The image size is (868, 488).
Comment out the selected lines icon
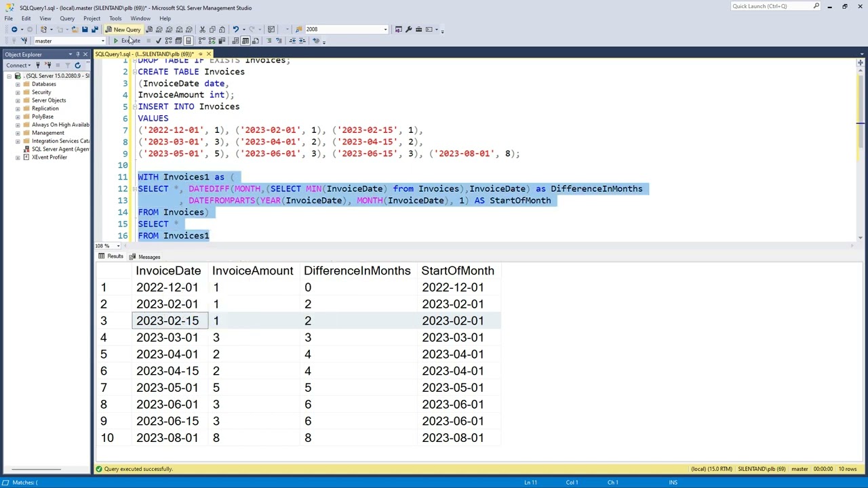click(x=269, y=41)
